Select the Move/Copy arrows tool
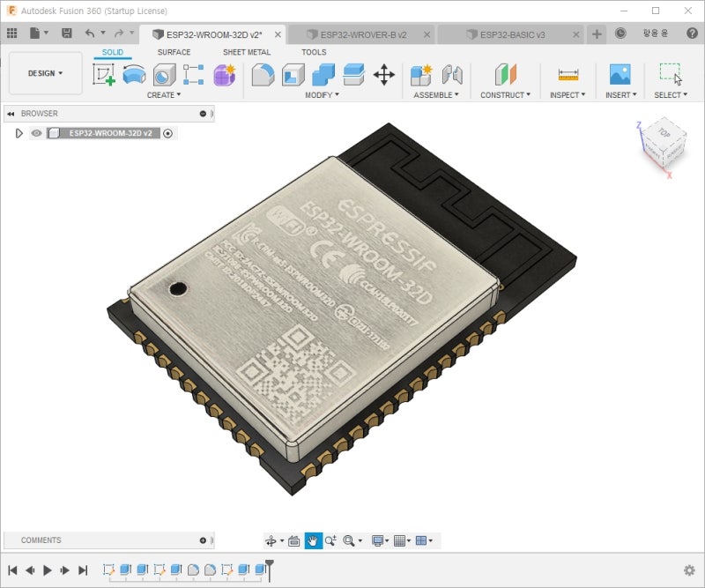The height and width of the screenshot is (588, 705). coord(384,74)
